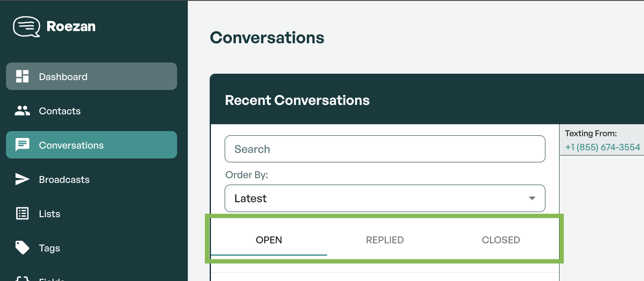Image resolution: width=644 pixels, height=281 pixels.
Task: Click the Order By label
Action: point(247,175)
